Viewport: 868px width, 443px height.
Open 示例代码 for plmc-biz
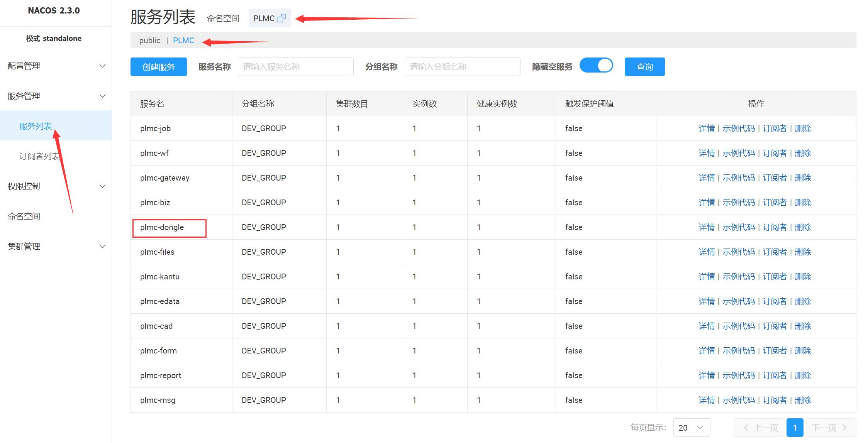(x=739, y=203)
